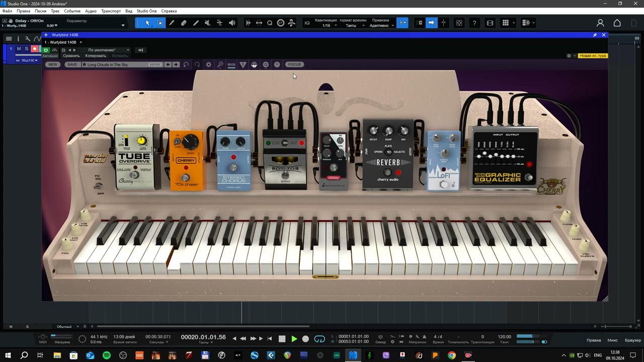The height and width of the screenshot is (362, 644).
Task: Select the Range tool
Action: pos(160,23)
